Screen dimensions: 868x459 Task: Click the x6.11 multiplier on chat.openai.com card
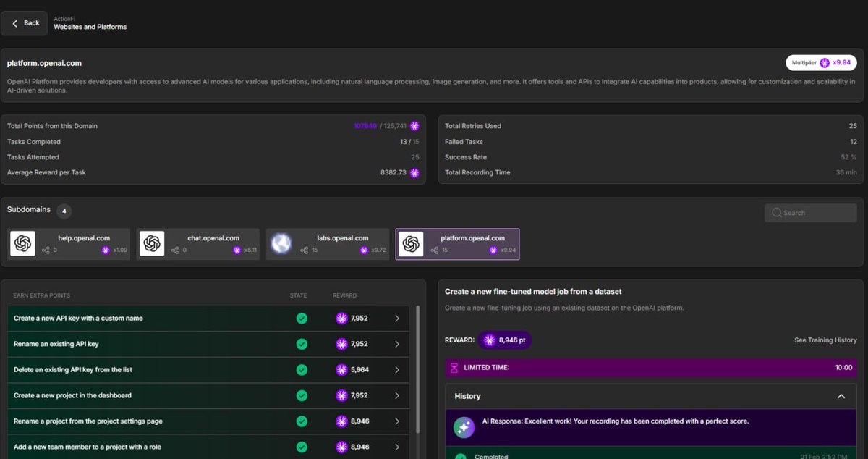coord(250,250)
